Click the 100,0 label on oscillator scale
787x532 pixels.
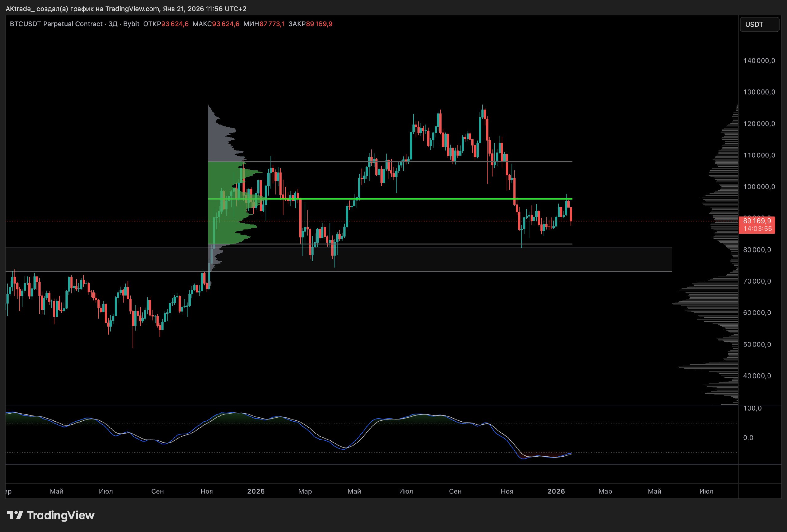753,408
